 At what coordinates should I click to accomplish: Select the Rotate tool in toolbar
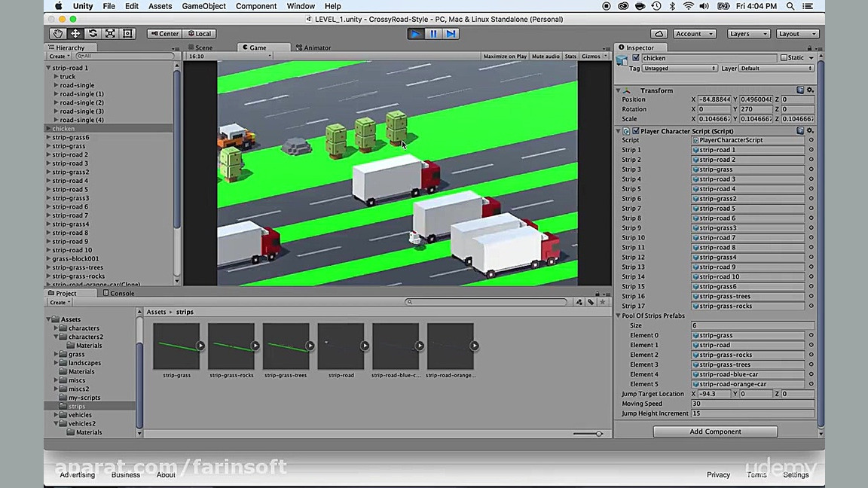point(93,34)
